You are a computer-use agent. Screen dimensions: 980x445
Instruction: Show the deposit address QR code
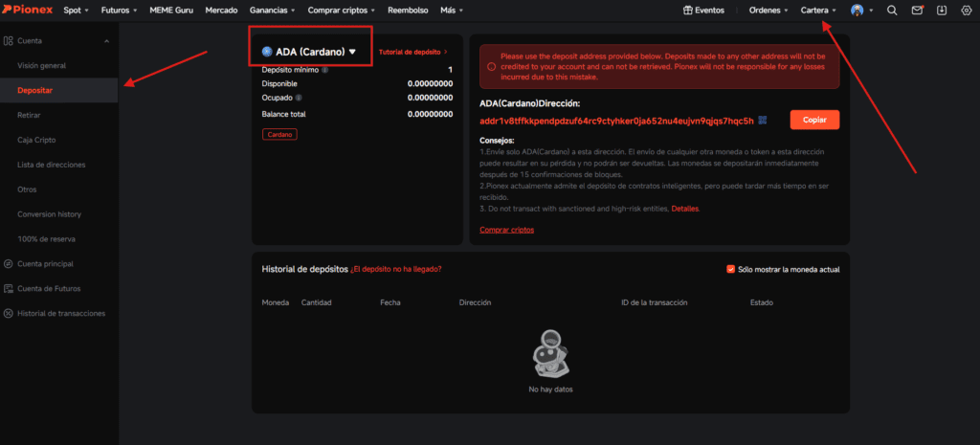pyautogui.click(x=763, y=121)
